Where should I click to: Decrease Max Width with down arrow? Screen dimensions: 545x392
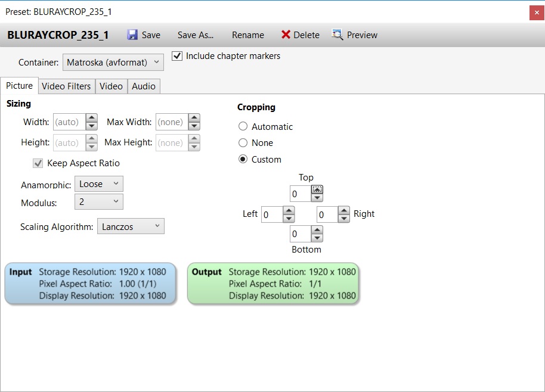(194, 126)
